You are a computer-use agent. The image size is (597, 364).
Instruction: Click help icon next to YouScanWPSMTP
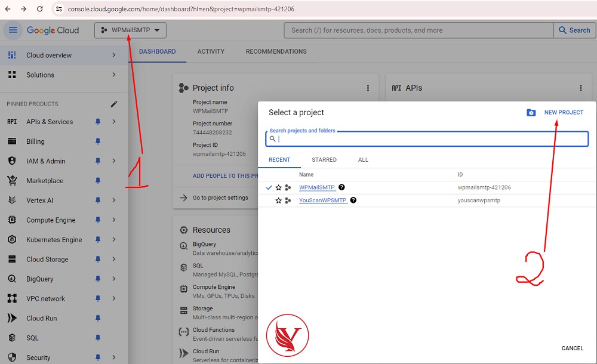(353, 200)
